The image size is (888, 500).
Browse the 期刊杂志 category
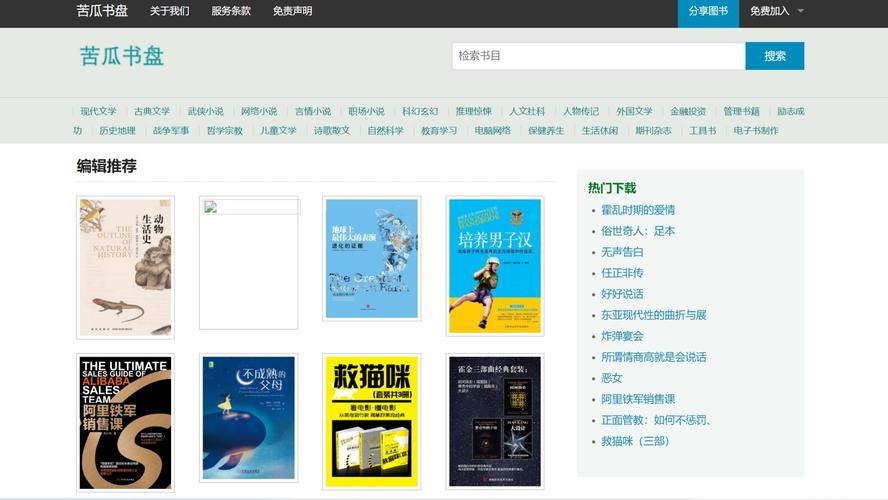click(x=653, y=130)
